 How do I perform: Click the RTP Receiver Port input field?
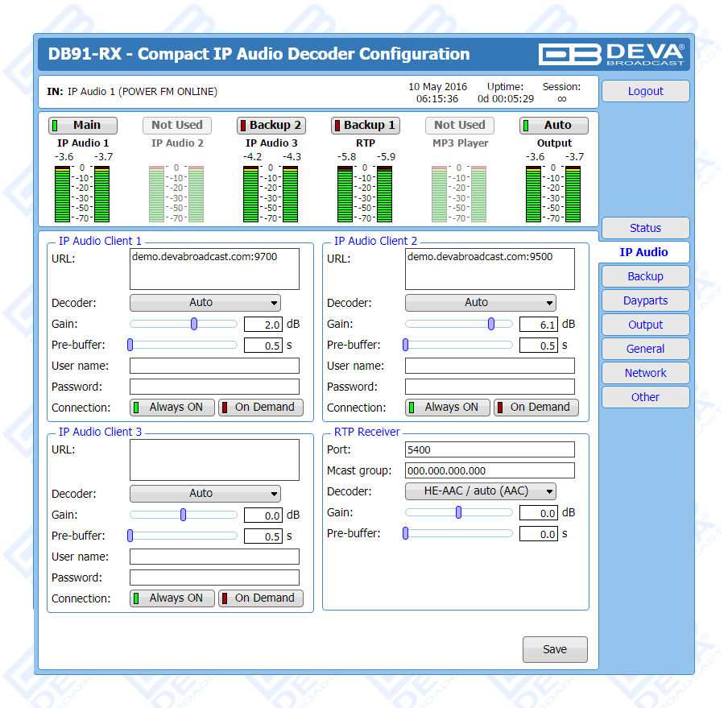pos(490,449)
